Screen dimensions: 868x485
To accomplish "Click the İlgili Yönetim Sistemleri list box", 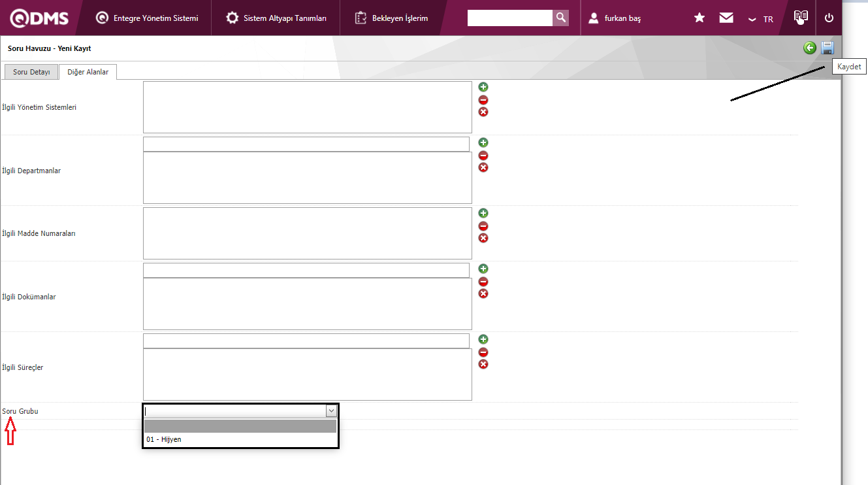I will point(308,107).
